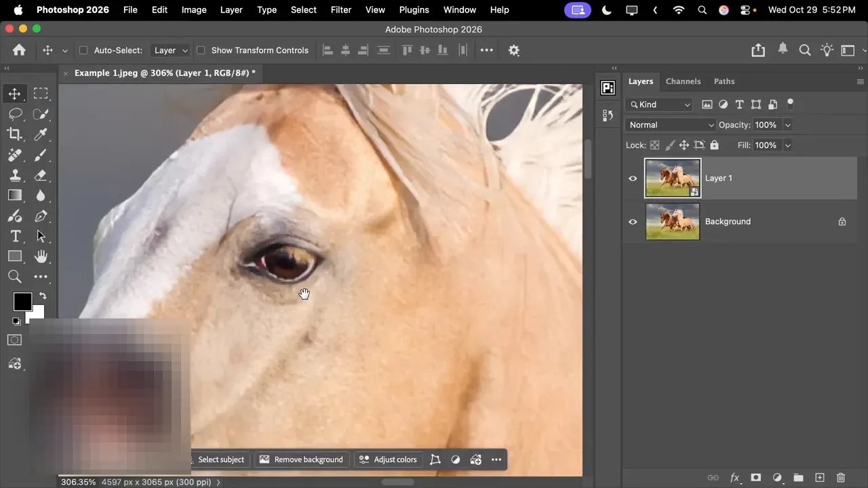Activate the Eyedropper tool
This screenshot has height=488, width=868.
[x=42, y=134]
